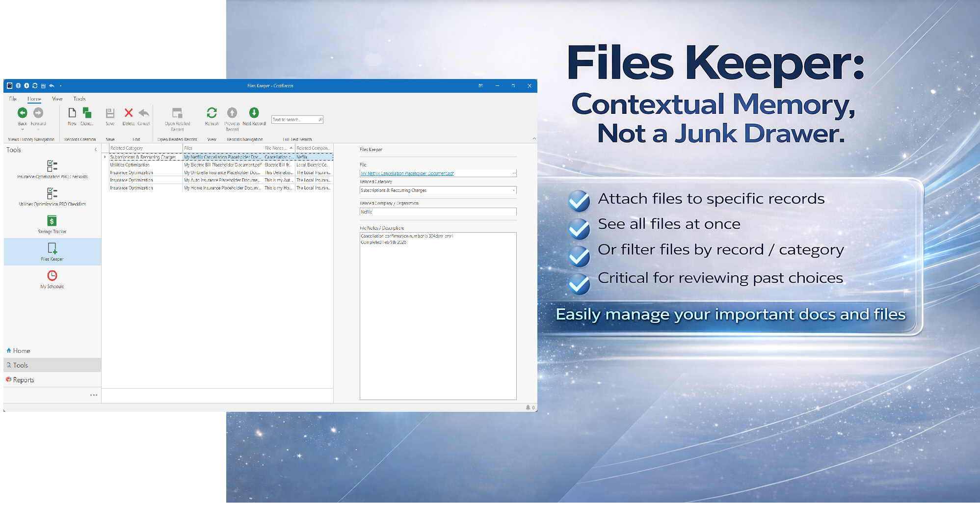This screenshot has width=980, height=509.
Task: Delete record using the red X icon
Action: click(129, 113)
